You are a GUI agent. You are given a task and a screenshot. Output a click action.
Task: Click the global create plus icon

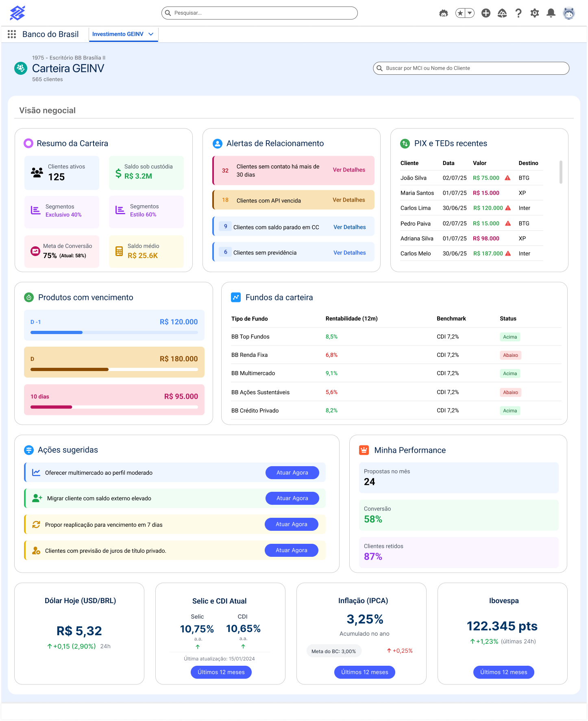486,13
